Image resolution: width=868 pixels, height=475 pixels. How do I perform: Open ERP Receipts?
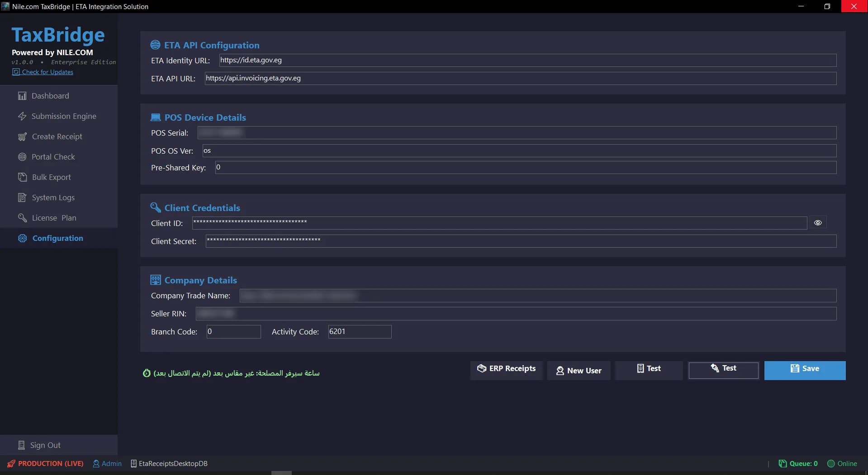[506, 370]
